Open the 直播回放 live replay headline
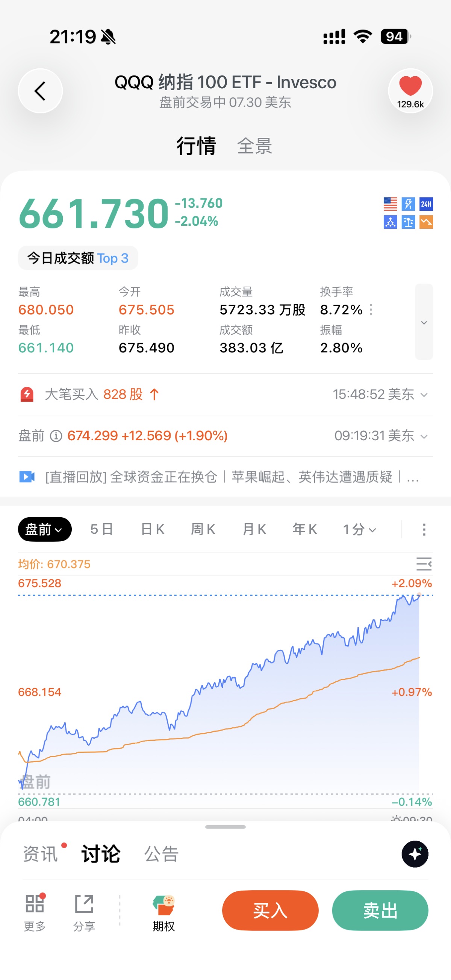The height and width of the screenshot is (980, 451). pyautogui.click(x=232, y=477)
